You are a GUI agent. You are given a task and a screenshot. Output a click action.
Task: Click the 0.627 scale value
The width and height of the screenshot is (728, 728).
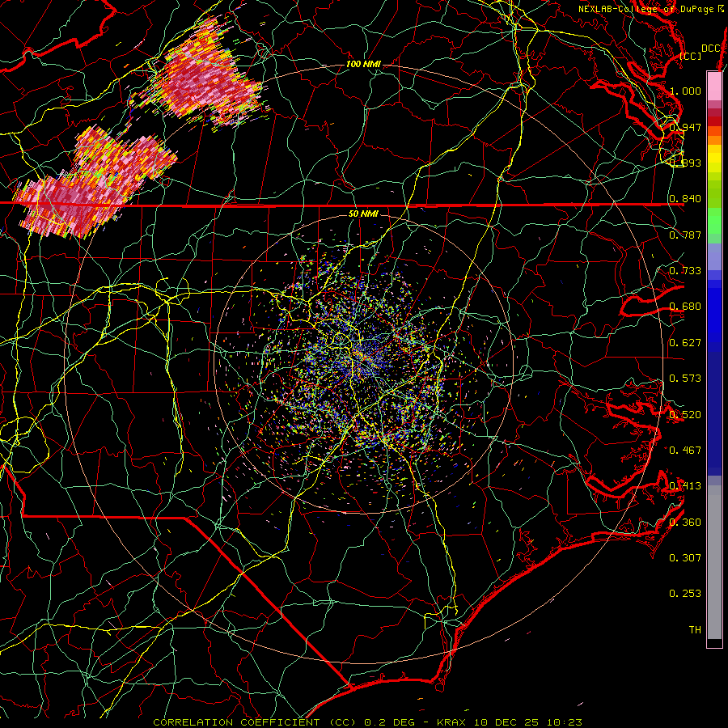point(685,343)
